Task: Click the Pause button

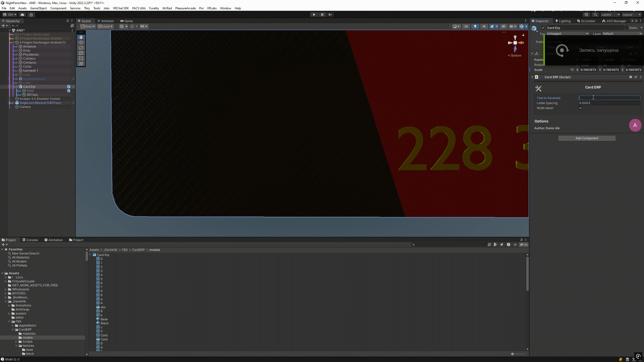Action: 322,15
